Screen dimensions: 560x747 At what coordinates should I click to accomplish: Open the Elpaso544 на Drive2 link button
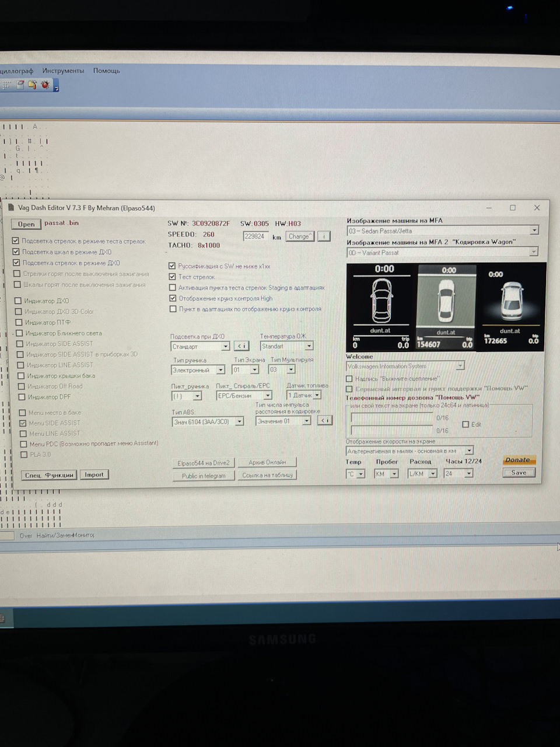(204, 463)
